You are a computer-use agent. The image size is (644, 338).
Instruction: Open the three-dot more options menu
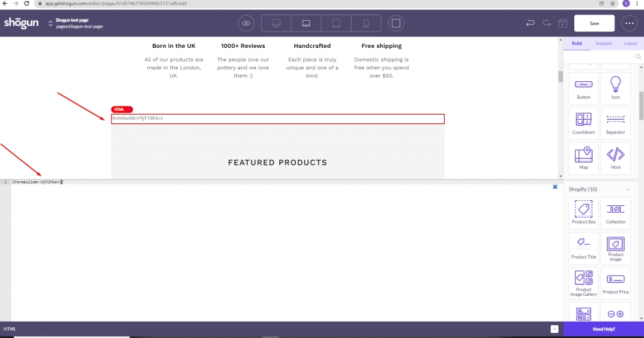tap(629, 23)
